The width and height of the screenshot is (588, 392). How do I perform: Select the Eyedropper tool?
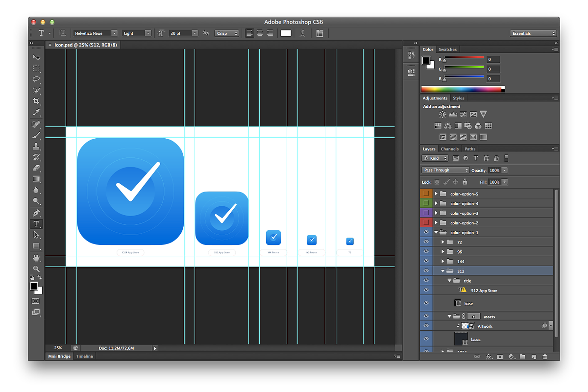pos(36,113)
